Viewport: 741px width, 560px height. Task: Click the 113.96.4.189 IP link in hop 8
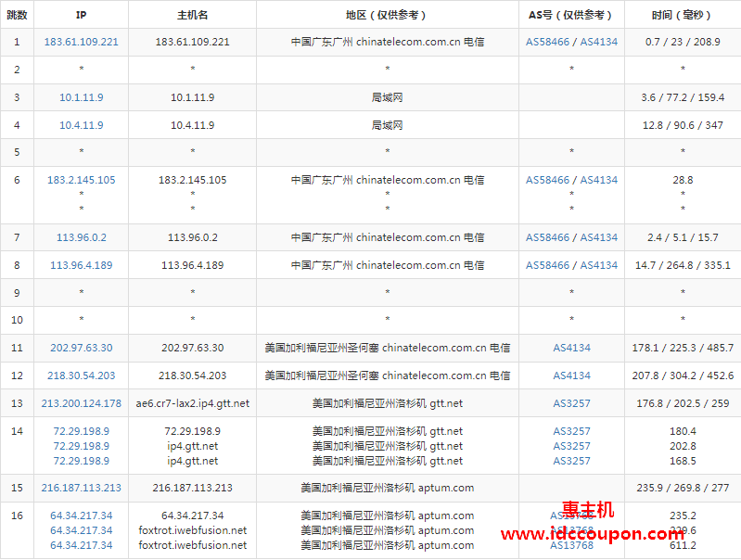click(82, 265)
